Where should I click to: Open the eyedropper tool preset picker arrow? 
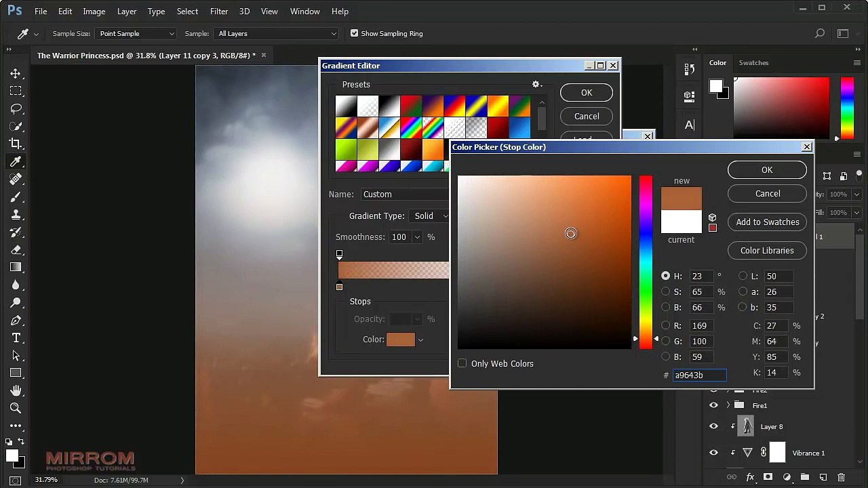36,33
